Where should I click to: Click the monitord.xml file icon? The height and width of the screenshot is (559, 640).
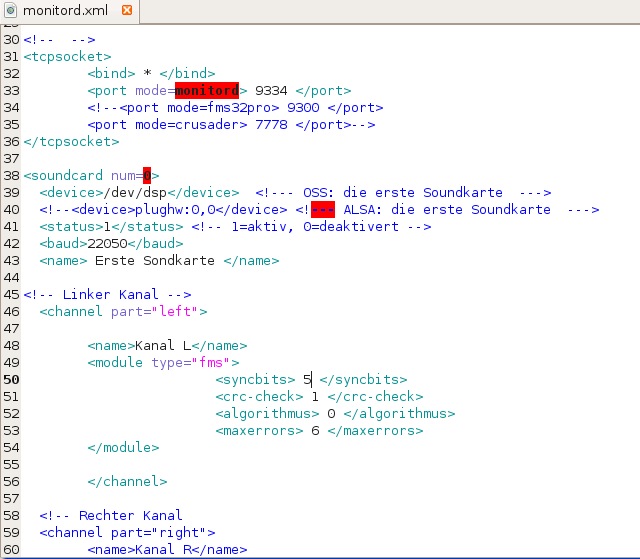coord(11,10)
